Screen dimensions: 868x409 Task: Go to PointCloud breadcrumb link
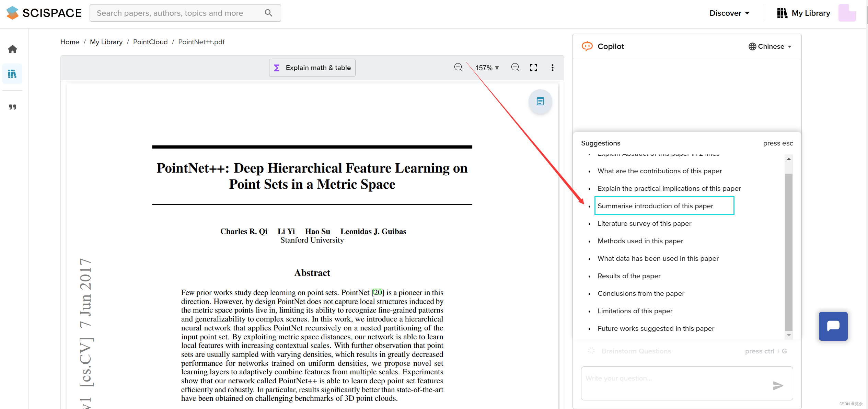pyautogui.click(x=150, y=42)
